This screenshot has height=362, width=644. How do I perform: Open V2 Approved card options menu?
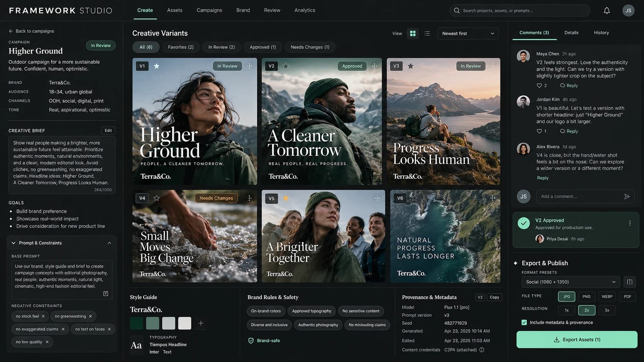630,223
